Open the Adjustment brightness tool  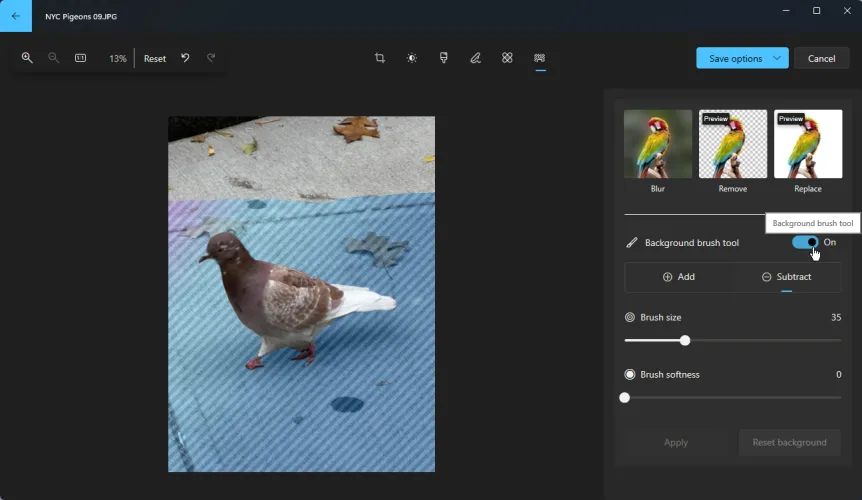(412, 58)
